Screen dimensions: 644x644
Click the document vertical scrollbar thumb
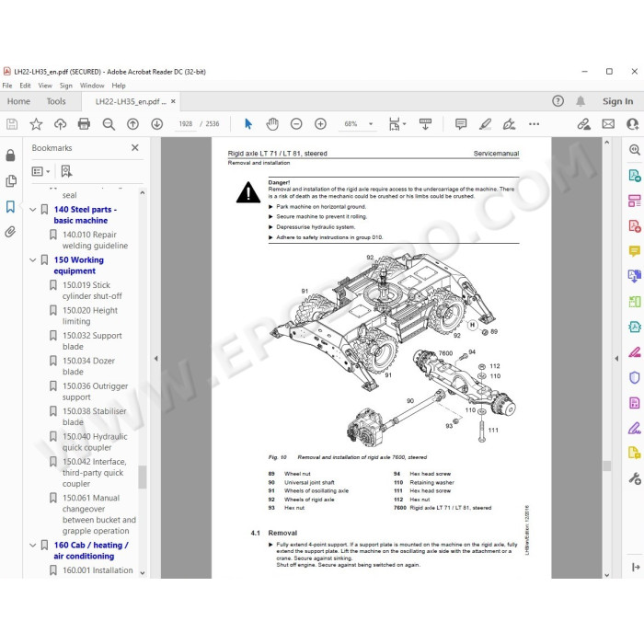tap(606, 466)
